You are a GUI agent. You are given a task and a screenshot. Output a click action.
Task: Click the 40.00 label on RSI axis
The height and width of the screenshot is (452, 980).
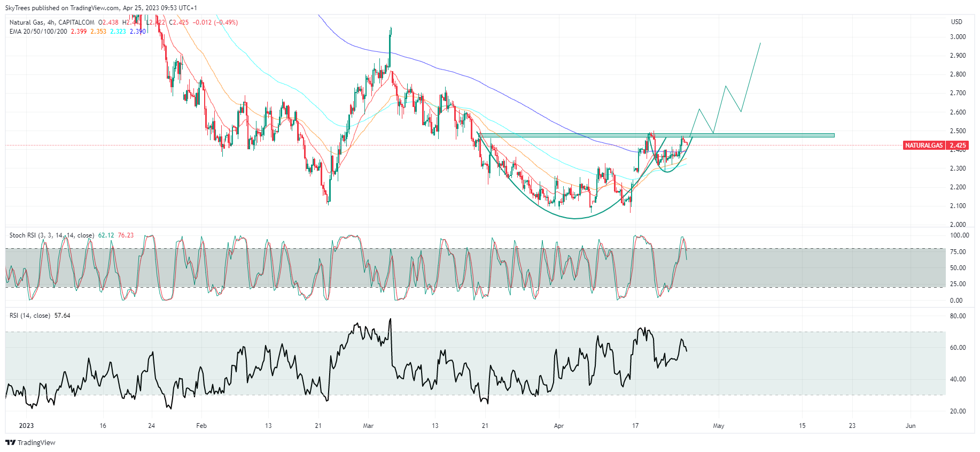(958, 379)
